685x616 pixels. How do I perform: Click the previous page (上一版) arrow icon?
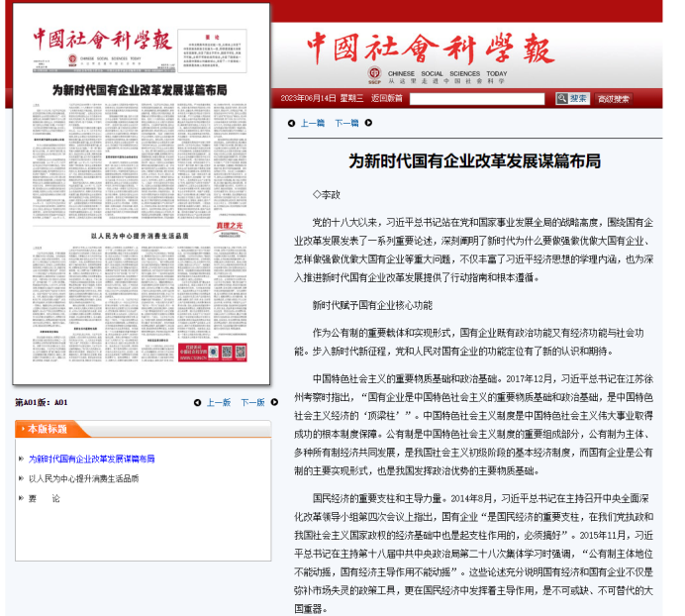198,403
